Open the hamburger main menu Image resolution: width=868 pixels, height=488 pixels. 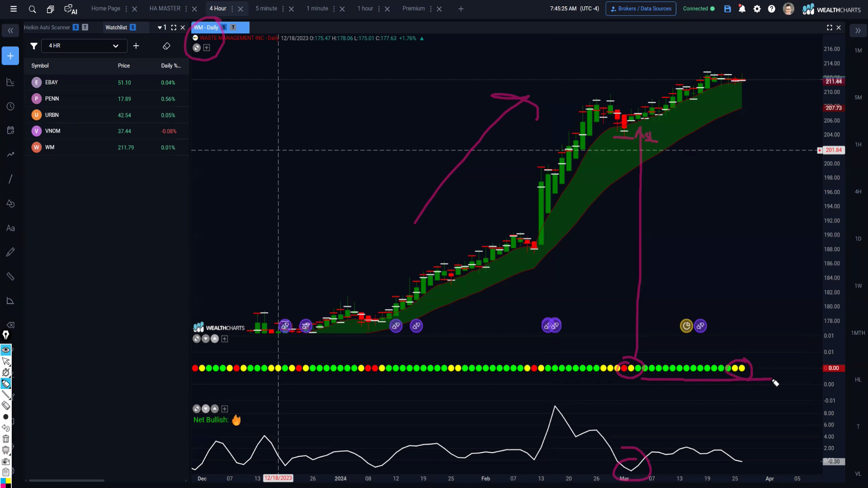14,9
